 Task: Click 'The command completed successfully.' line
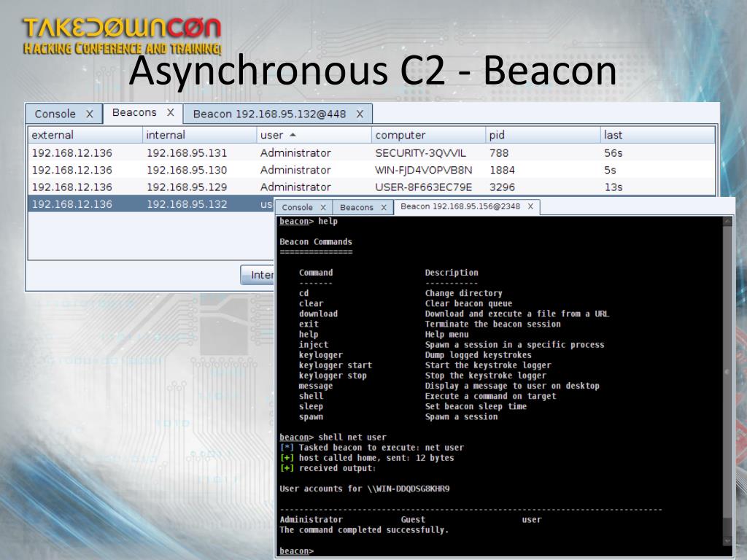[x=364, y=530]
